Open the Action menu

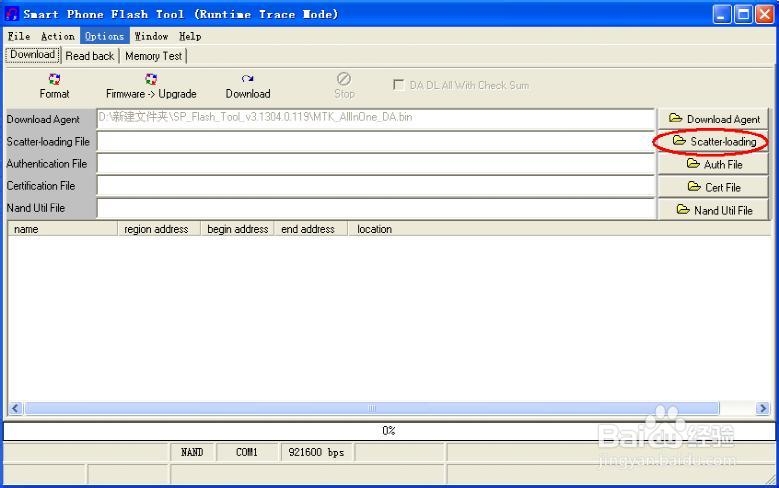(58, 36)
